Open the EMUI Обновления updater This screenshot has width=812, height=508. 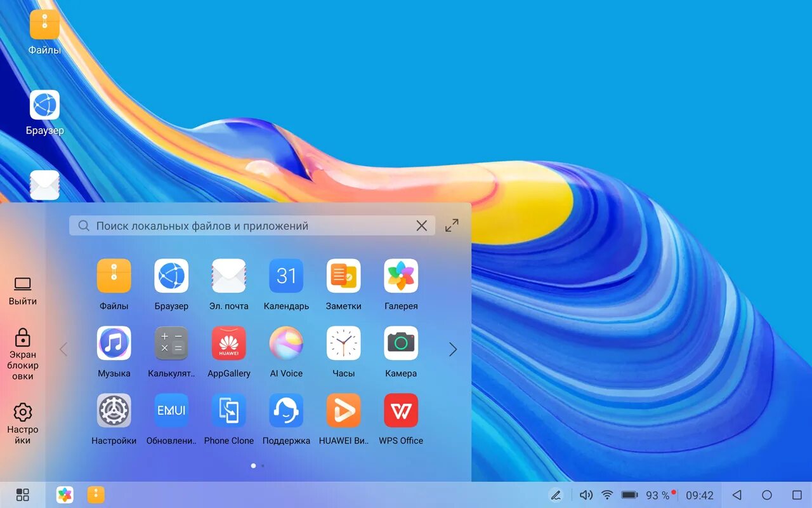tap(171, 410)
